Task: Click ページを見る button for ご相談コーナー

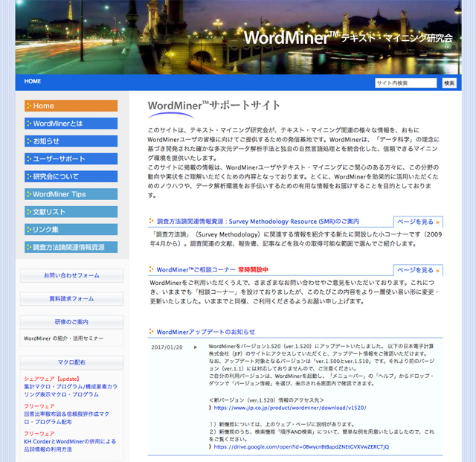Action: pos(418,270)
